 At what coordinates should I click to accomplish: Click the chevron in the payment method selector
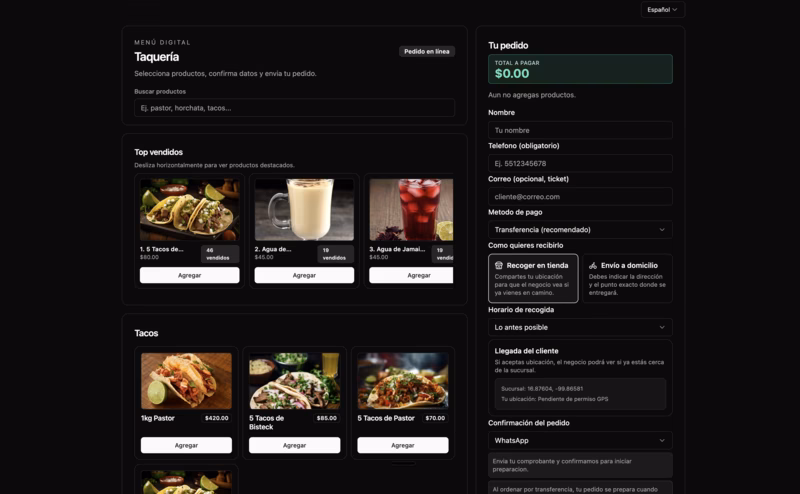click(662, 230)
